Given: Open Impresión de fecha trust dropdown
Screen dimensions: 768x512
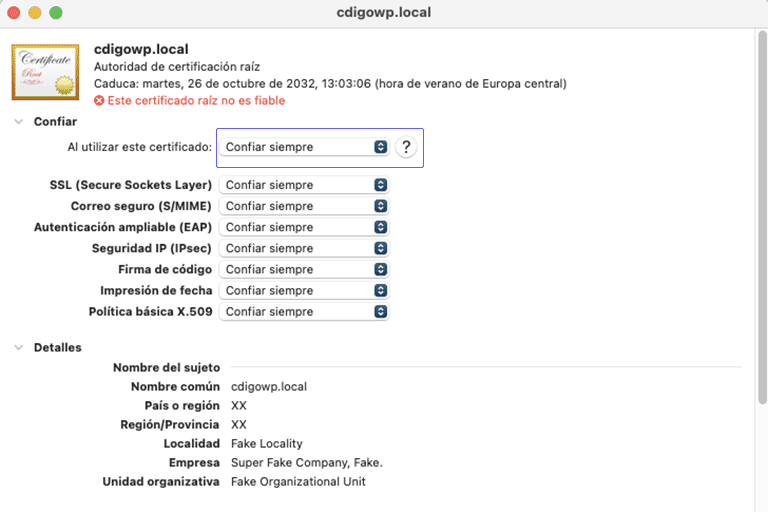Looking at the screenshot, I should tap(304, 290).
